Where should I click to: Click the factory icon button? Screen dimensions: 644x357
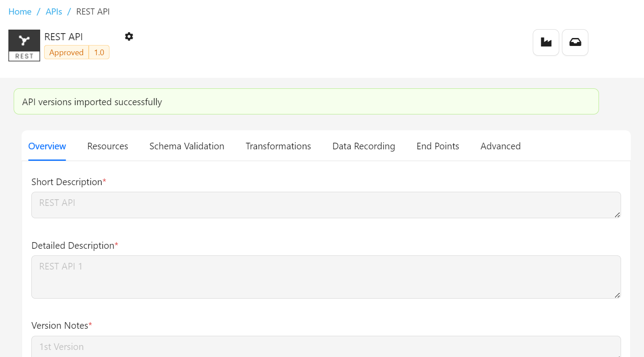pos(546,42)
